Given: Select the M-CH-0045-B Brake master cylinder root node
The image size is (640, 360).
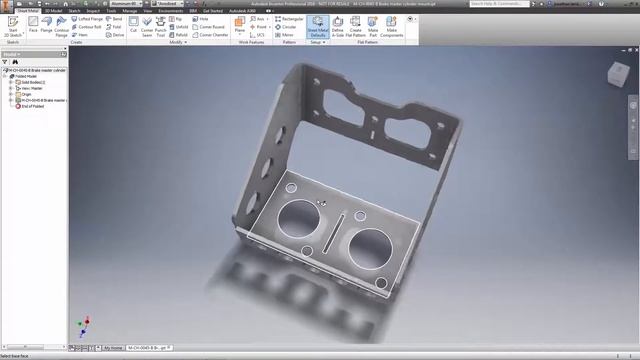Looking at the screenshot, I should 35,70.
